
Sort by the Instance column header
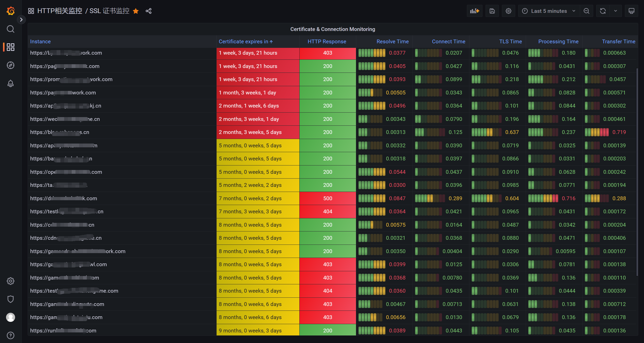[40, 42]
